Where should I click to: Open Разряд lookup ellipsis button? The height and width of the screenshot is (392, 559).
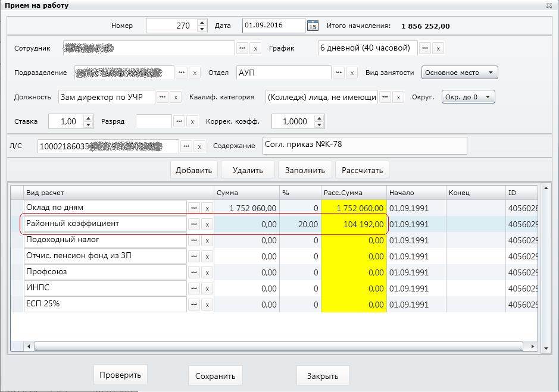(x=179, y=121)
